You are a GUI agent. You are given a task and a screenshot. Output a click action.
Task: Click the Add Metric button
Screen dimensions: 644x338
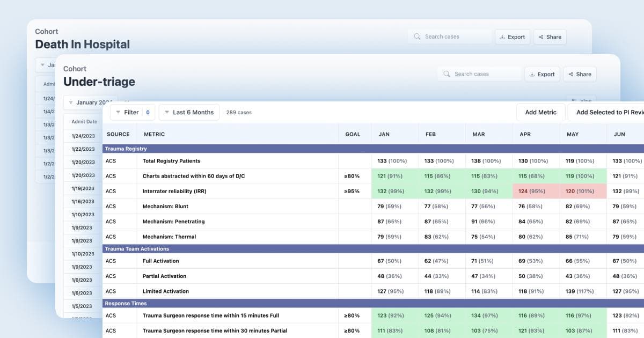pos(540,112)
